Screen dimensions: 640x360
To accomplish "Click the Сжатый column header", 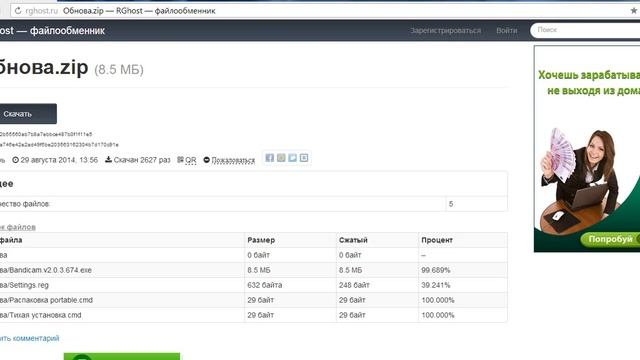I will (x=353, y=240).
